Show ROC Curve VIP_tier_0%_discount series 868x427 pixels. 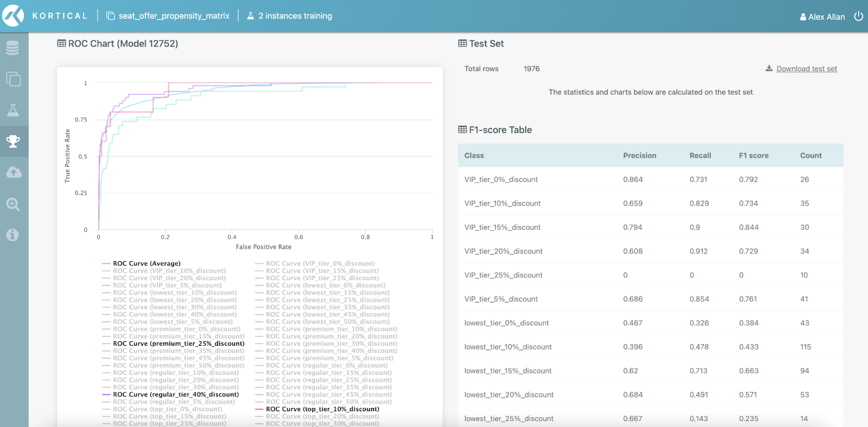(320, 263)
